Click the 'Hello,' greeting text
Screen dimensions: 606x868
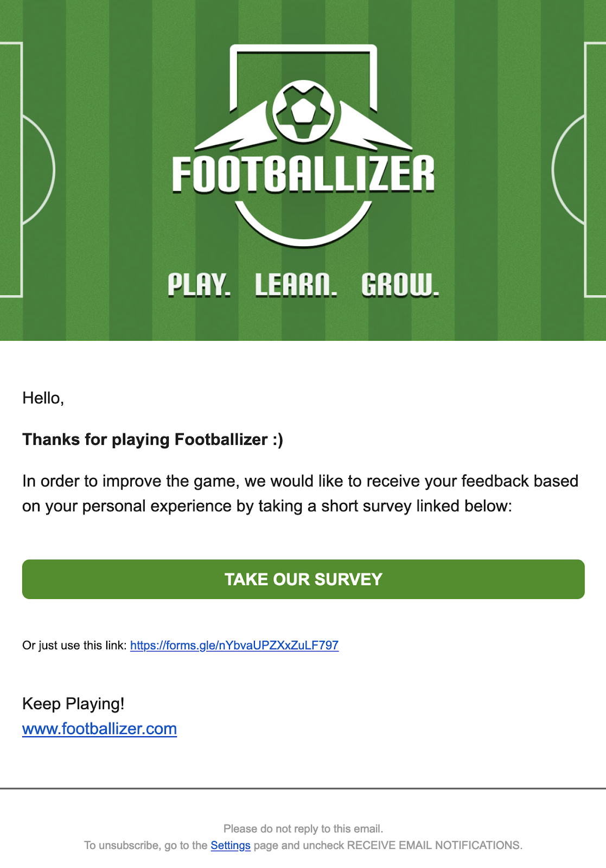43,398
